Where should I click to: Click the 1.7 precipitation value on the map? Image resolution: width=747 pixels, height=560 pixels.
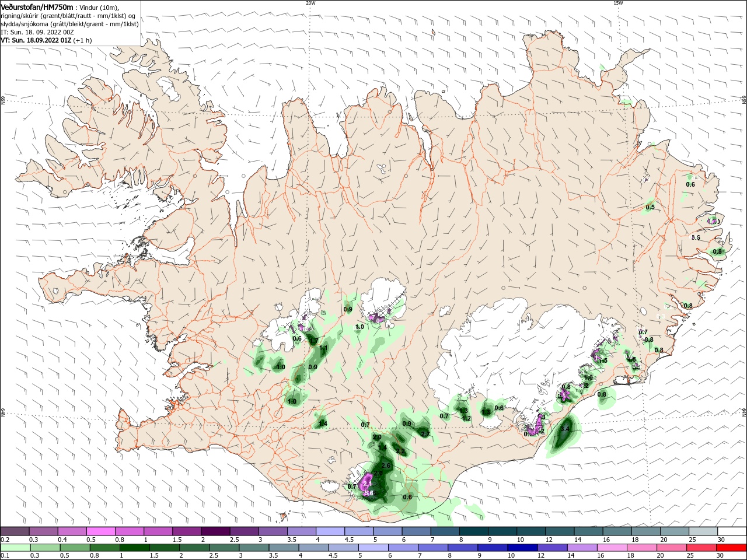pos(313,341)
